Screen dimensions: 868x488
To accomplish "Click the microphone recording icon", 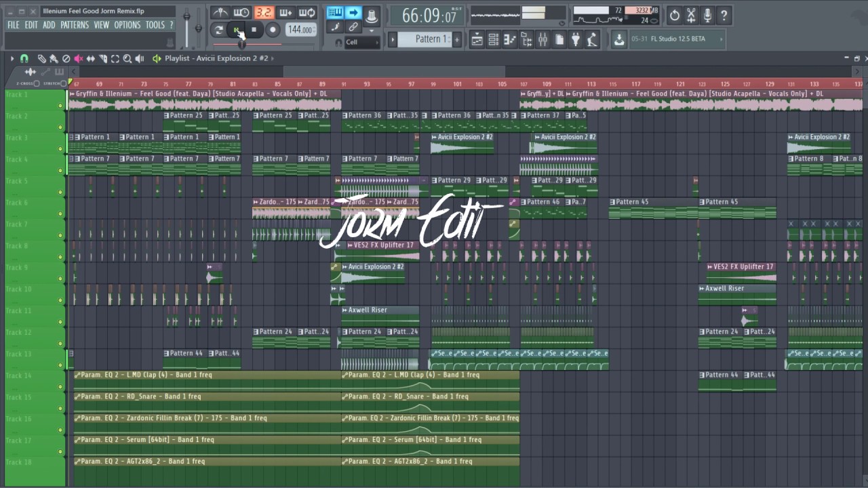I will [x=707, y=15].
